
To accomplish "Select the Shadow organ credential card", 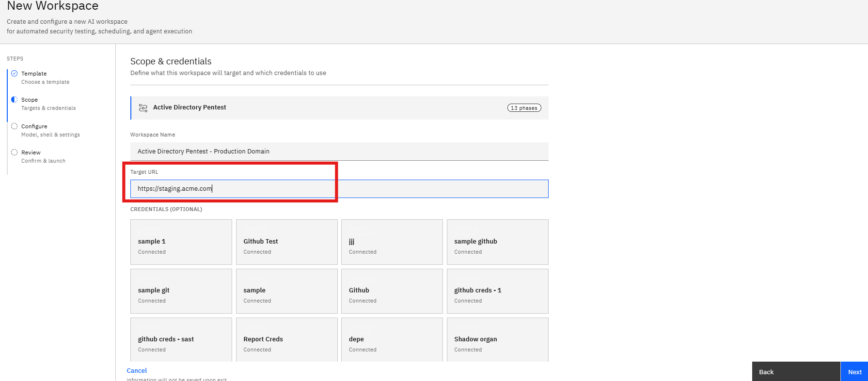I will pos(498,340).
